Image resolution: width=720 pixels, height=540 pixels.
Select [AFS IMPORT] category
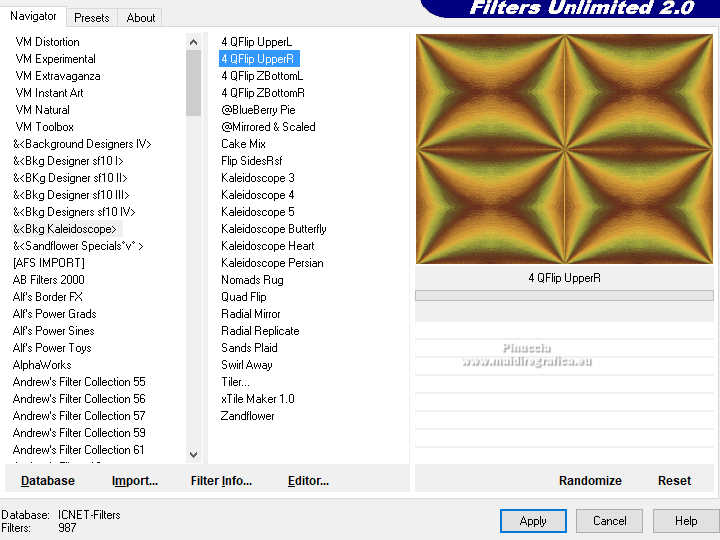[49, 263]
